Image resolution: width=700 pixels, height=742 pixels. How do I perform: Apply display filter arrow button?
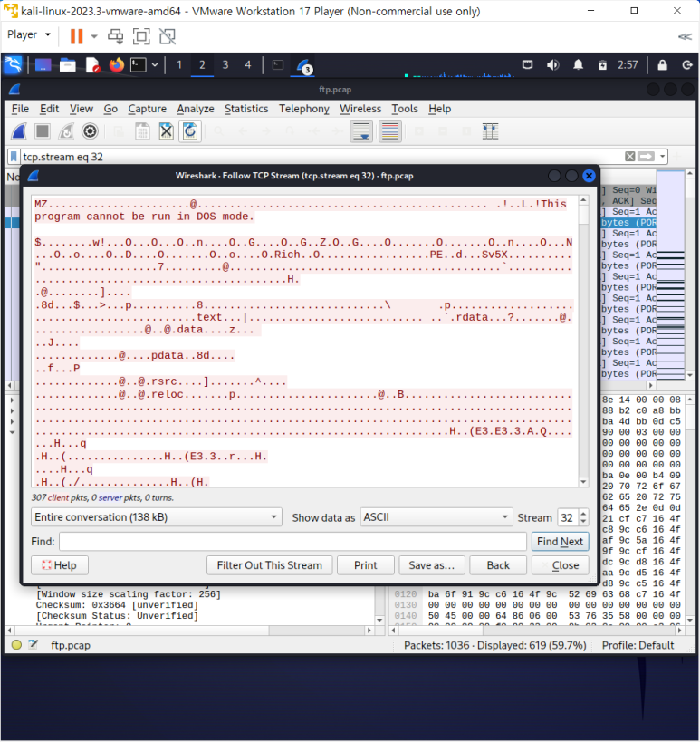click(x=646, y=157)
